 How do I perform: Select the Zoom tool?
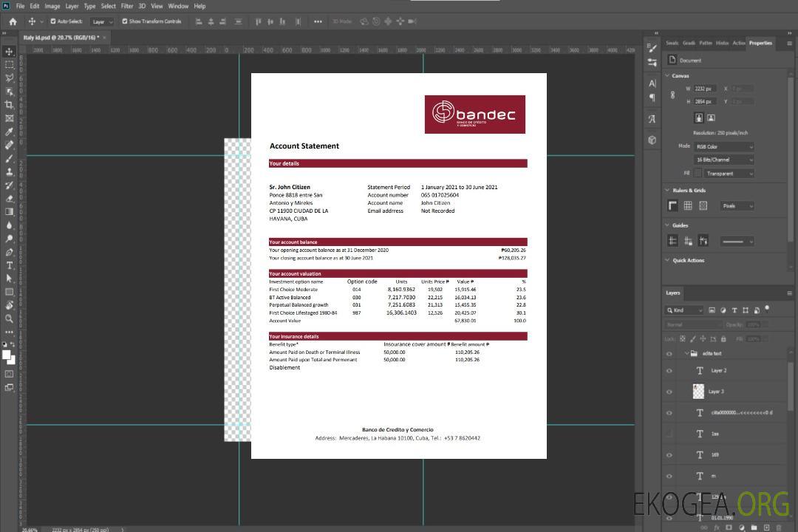[9, 318]
